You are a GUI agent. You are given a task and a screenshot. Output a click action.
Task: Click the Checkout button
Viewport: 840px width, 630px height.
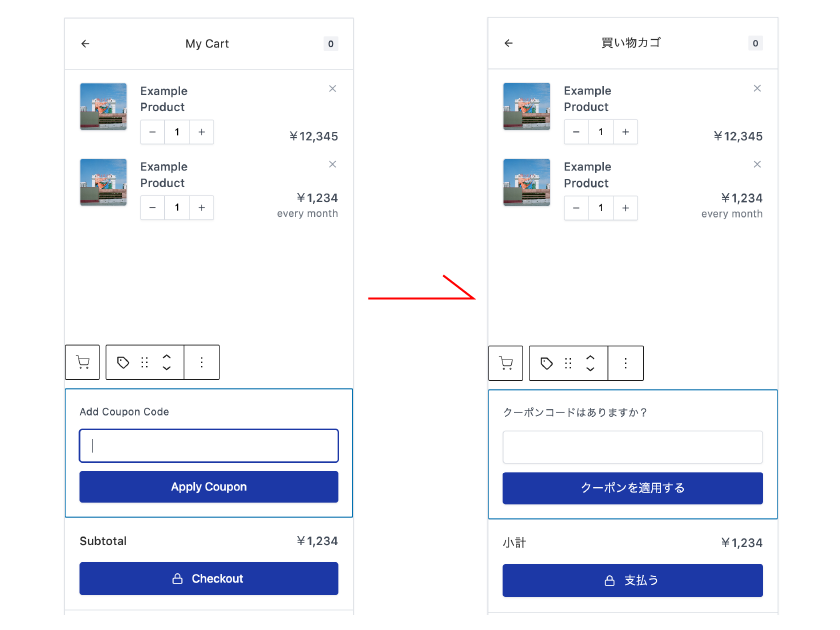pos(209,579)
